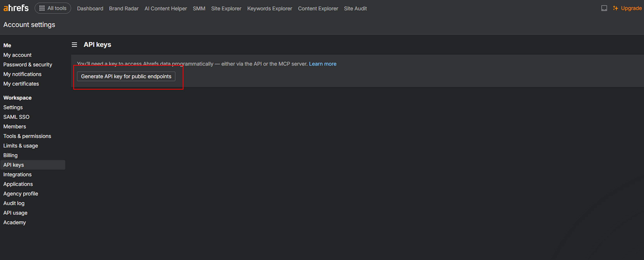
Task: Select Password & security settings
Action: (28, 65)
